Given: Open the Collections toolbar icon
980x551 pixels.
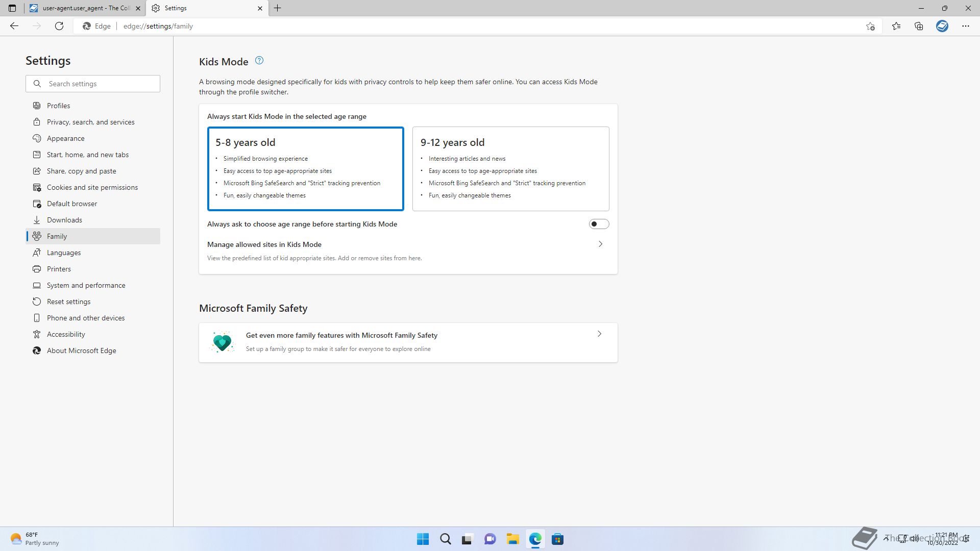Looking at the screenshot, I should tap(919, 26).
